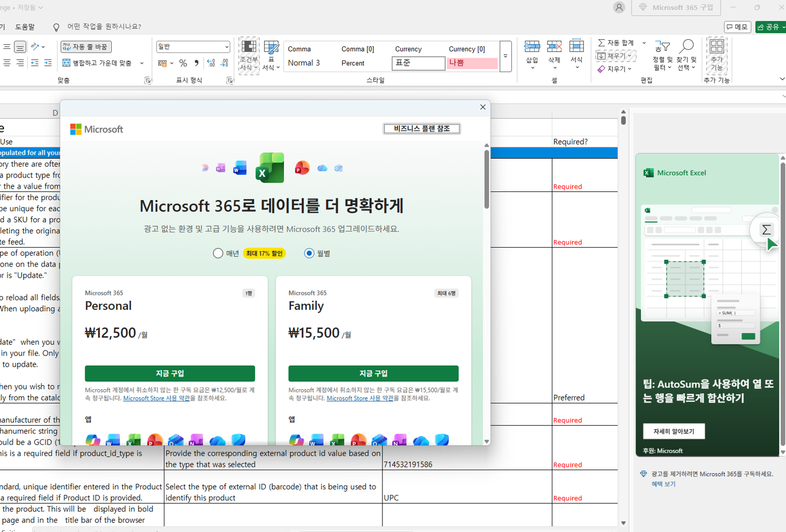Click 비즈니스 플랜 참조 button
This screenshot has height=532, width=786.
(422, 129)
